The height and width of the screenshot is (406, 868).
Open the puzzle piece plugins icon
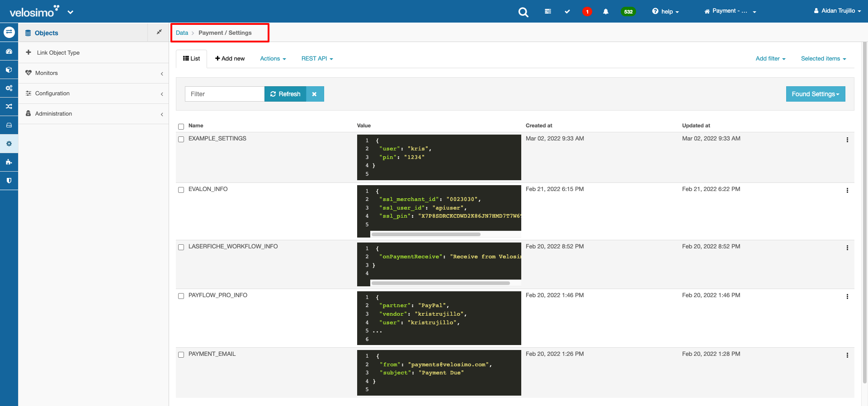(9, 162)
